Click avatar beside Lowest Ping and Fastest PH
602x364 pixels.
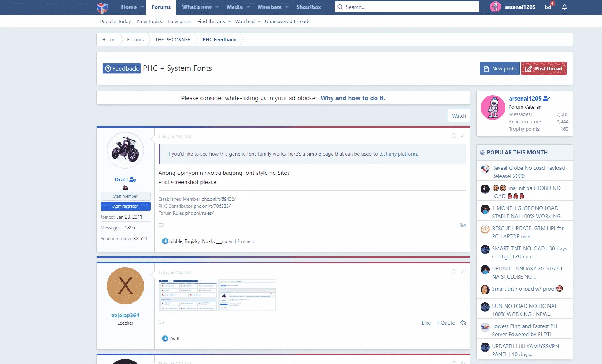click(x=485, y=327)
